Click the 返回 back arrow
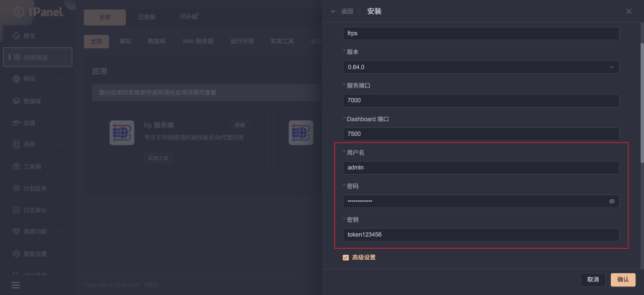Viewport: 644px width, 295px height. tap(334, 12)
